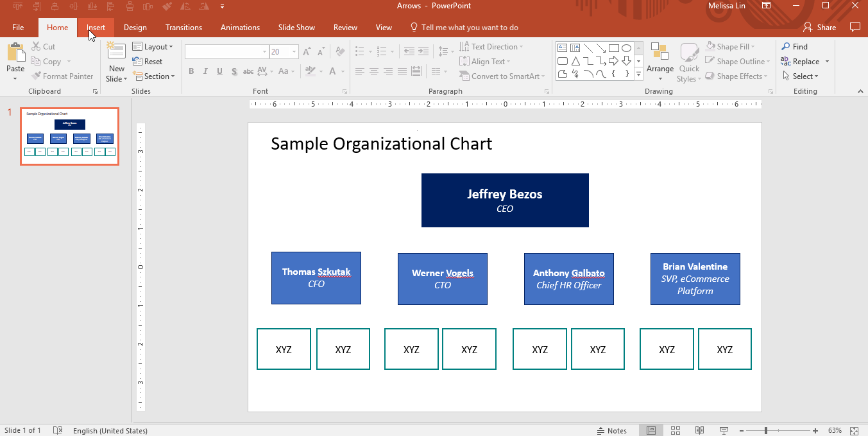Expand the shapes gallery More button
868x436 pixels.
(x=638, y=74)
